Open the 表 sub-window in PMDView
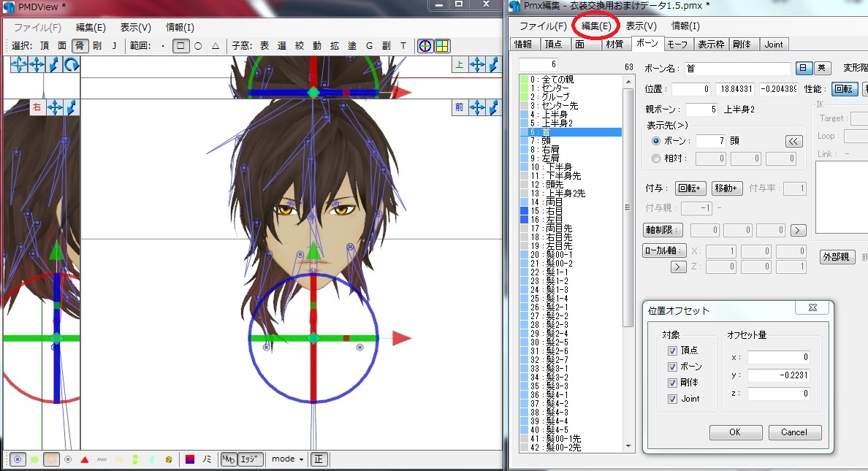Image resolution: width=868 pixels, height=471 pixels. tap(264, 46)
